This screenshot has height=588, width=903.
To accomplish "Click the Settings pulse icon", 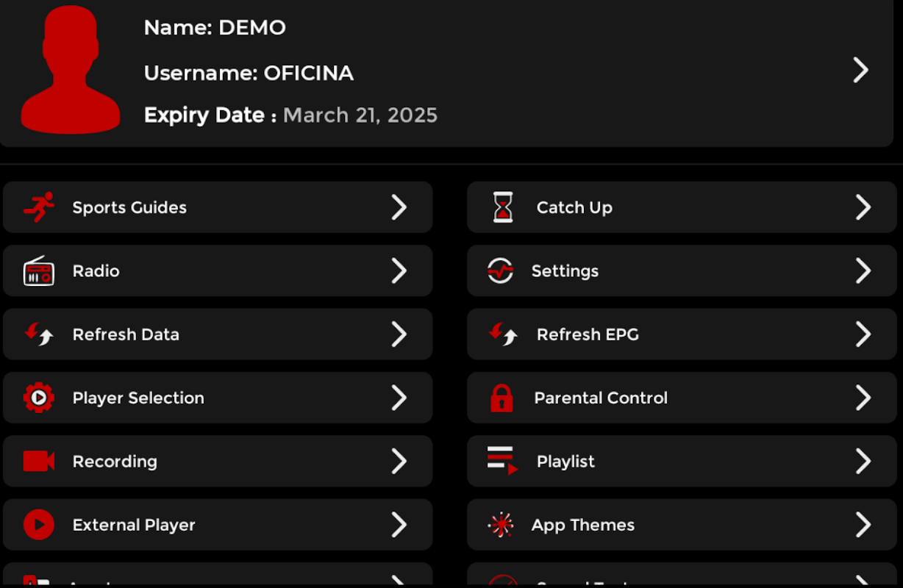I will (501, 271).
